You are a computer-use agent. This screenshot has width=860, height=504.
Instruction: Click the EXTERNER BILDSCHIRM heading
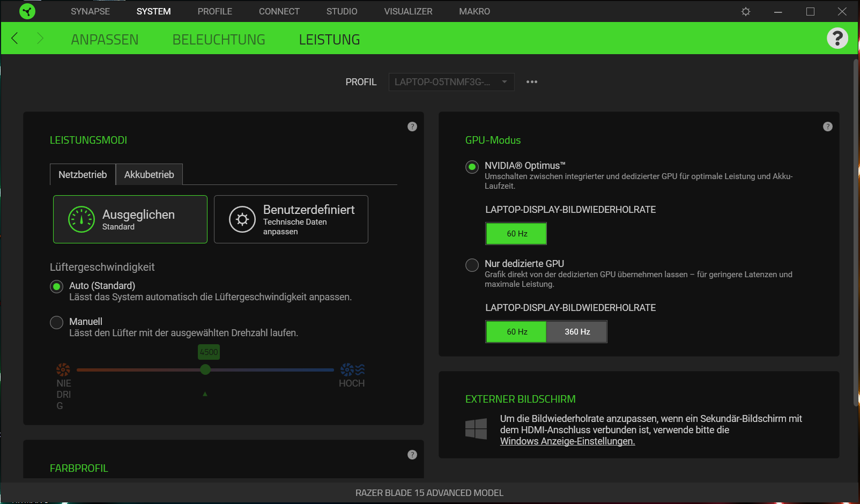[x=520, y=399]
